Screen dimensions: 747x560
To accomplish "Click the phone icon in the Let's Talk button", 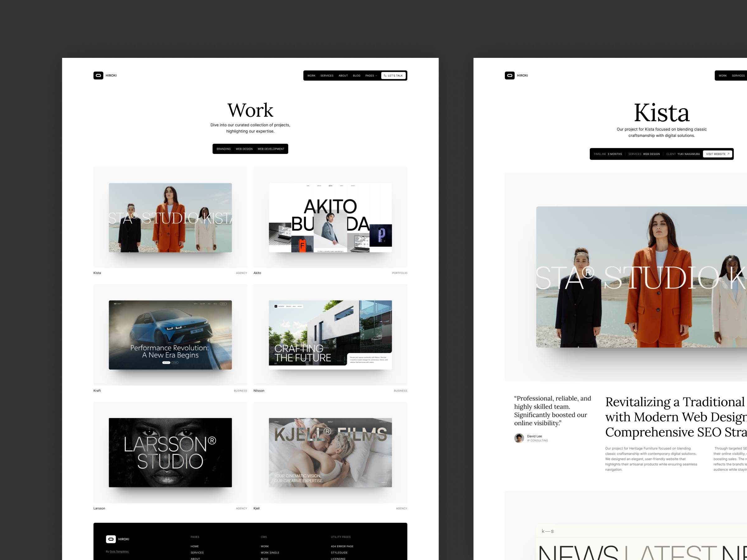I will (385, 76).
